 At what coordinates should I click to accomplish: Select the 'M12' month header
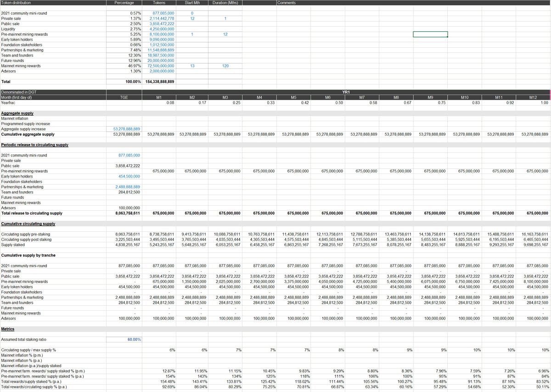click(x=534, y=97)
